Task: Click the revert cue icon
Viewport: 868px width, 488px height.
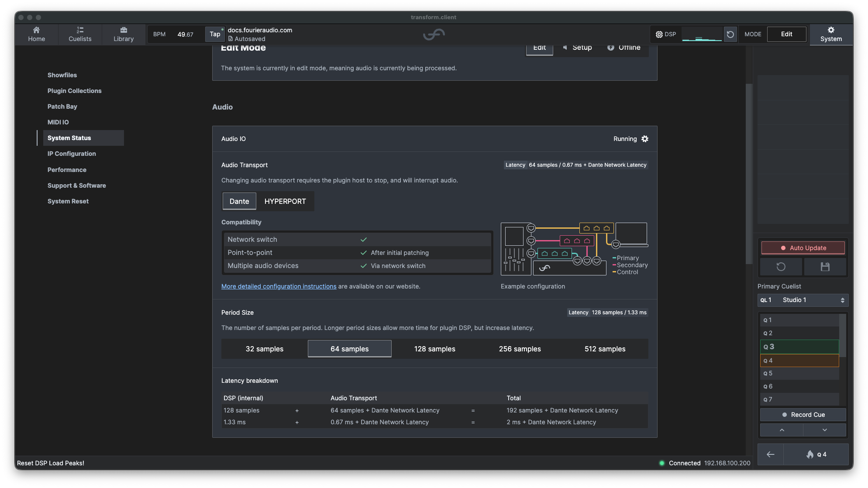Action: [781, 267]
